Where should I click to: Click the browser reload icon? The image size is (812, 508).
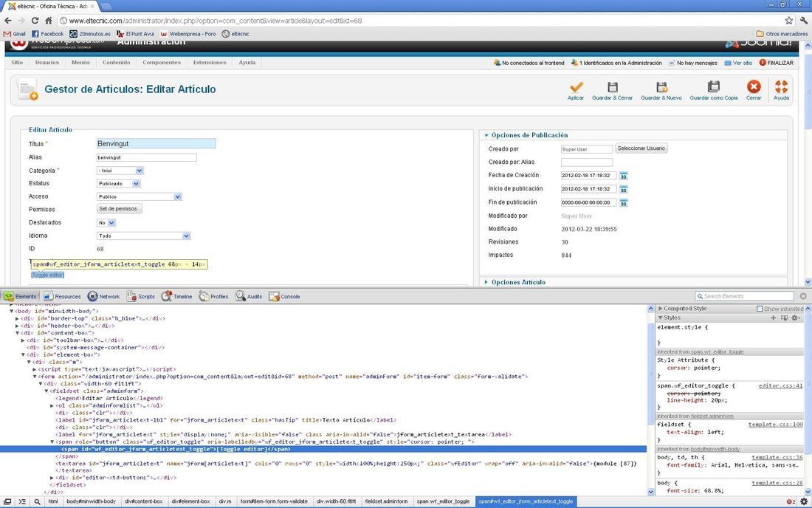point(35,21)
